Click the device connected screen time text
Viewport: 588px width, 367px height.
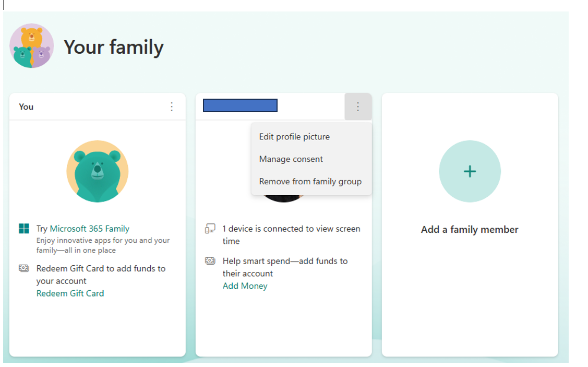(x=291, y=235)
